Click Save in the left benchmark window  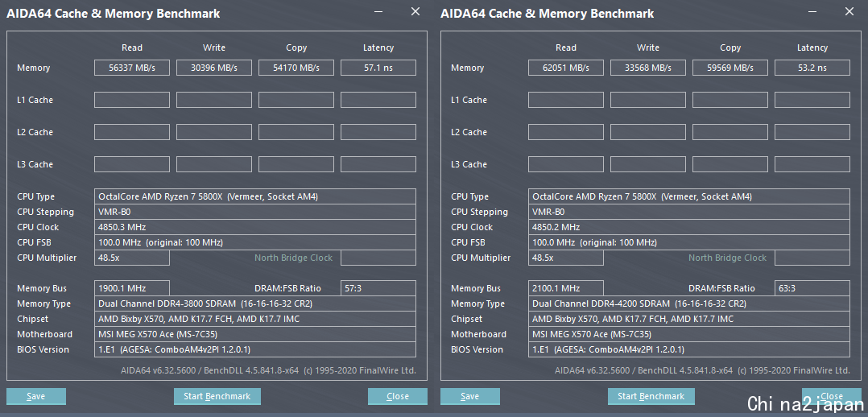(36, 397)
